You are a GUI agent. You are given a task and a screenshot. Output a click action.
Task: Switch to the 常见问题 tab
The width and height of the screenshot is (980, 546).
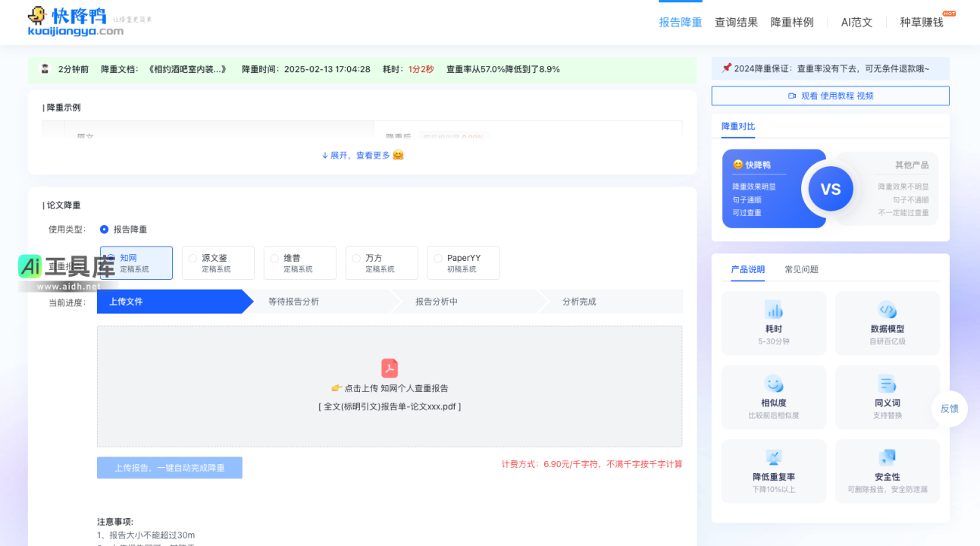tap(801, 269)
